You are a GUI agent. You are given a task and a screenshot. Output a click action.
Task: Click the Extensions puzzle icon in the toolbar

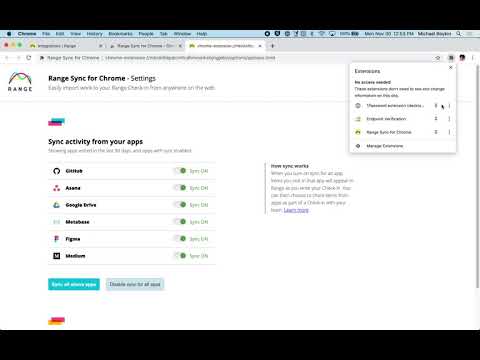[451, 58]
